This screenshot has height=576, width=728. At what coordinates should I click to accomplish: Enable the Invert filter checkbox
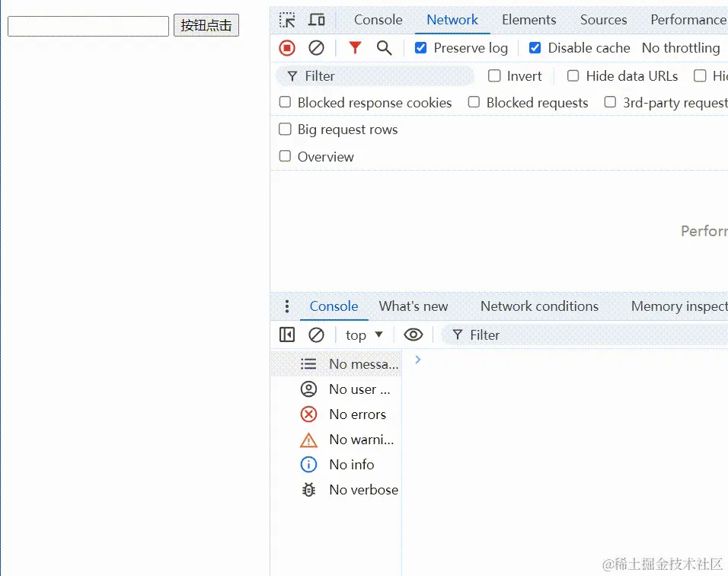(x=494, y=75)
